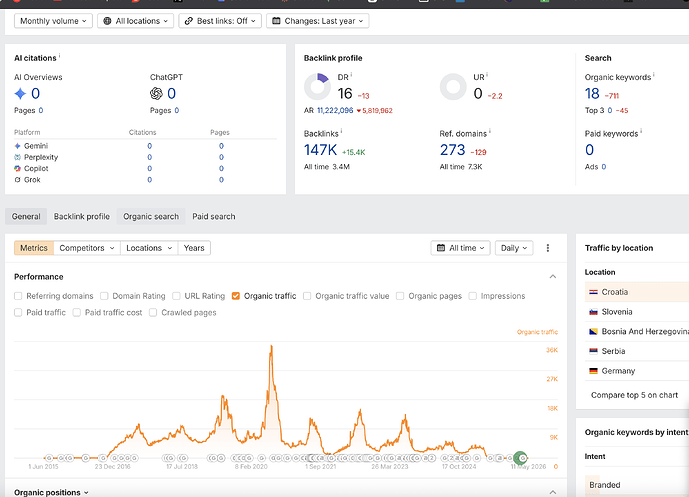Tick the Crawled pages checkbox
The height and width of the screenshot is (497, 689).
click(153, 312)
